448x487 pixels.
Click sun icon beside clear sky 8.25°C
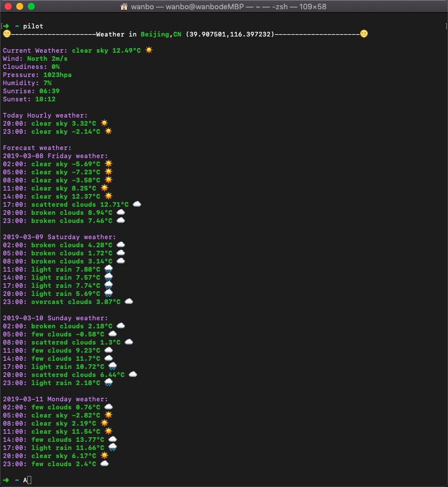pyautogui.click(x=104, y=188)
